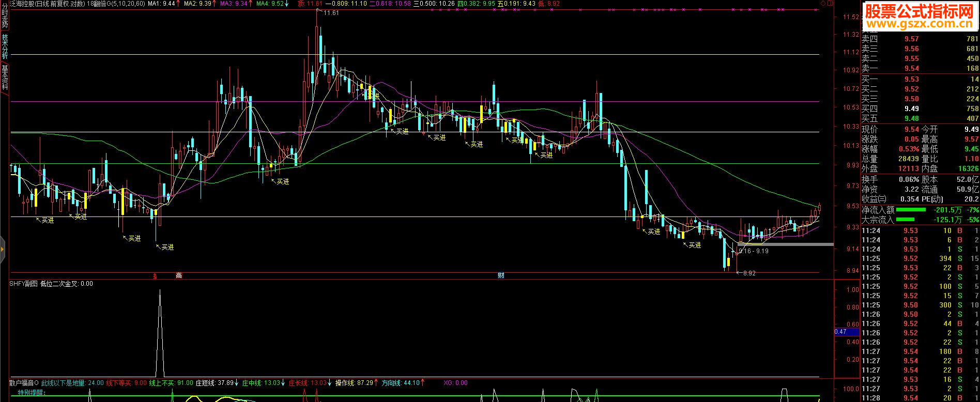
Task: Click the 11.61 peak price annotation
Action: click(331, 13)
